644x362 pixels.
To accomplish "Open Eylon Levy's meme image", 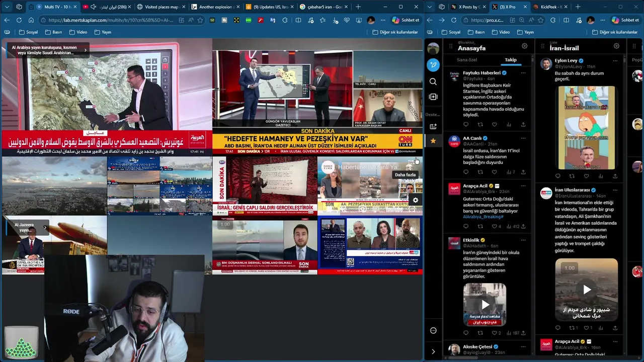I will click(587, 128).
